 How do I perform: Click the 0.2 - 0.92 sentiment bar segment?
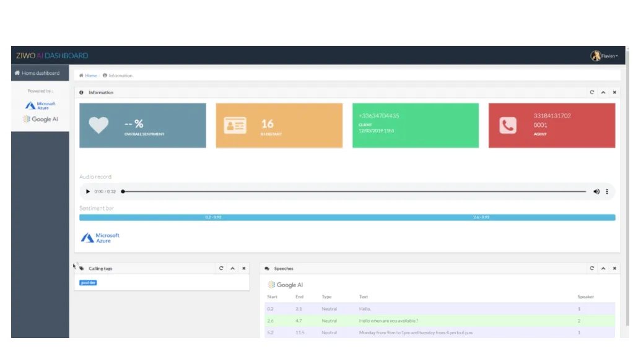tap(213, 217)
